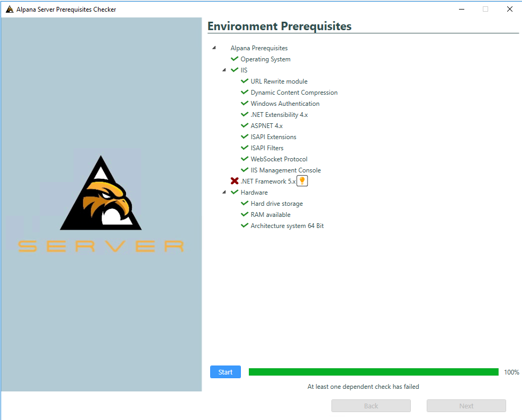This screenshot has height=420, width=522.
Task: Click the 'At least one dependent check has failed' message
Action: coord(363,387)
